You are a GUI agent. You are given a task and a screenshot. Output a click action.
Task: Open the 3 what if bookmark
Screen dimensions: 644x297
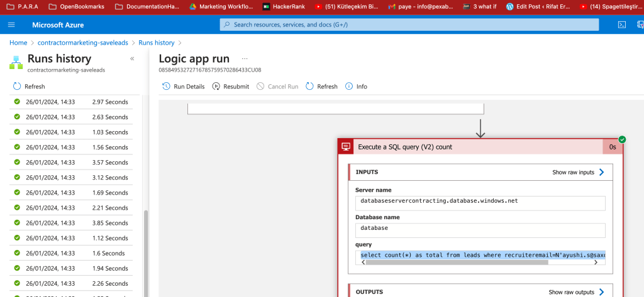479,6
